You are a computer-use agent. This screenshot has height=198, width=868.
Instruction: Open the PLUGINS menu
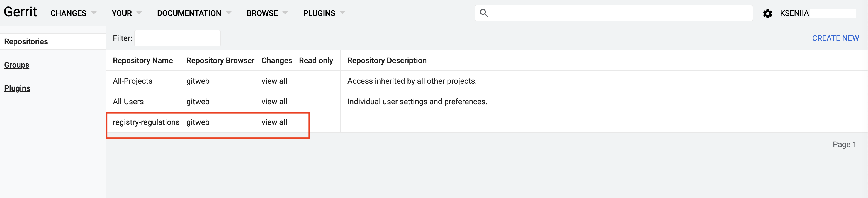point(319,13)
